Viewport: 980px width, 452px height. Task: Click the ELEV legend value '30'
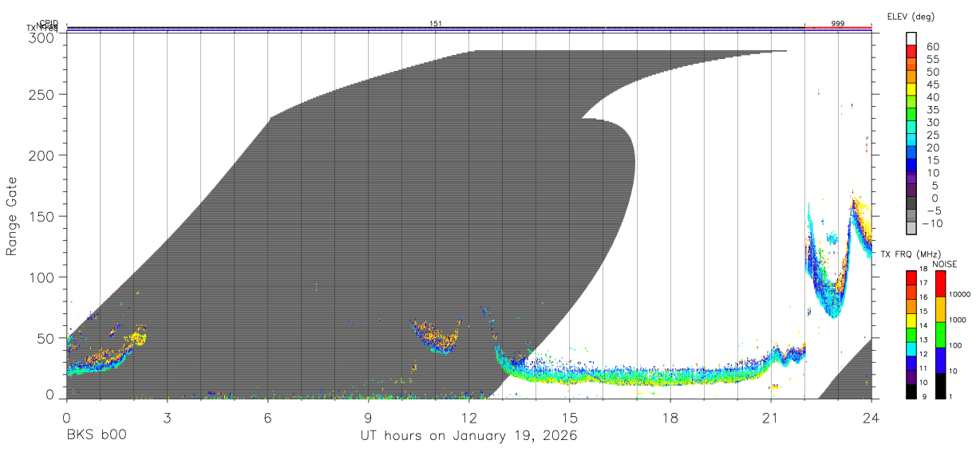(933, 122)
